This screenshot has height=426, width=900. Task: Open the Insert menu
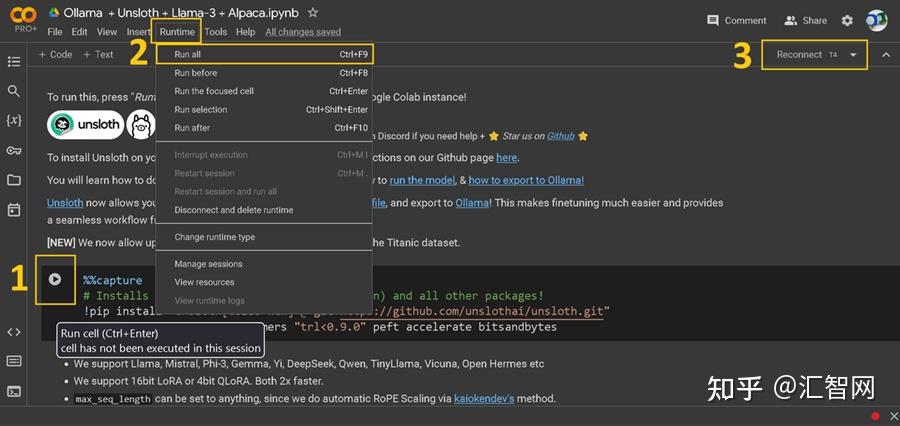138,32
